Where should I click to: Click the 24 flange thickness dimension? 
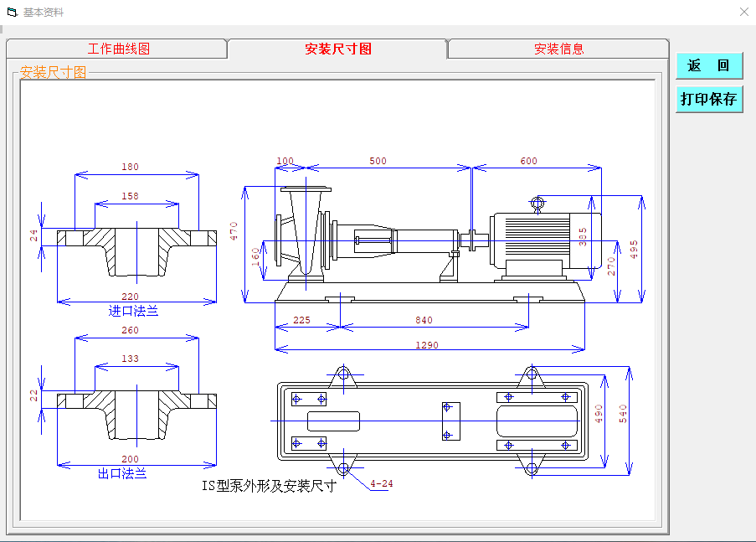(x=33, y=235)
